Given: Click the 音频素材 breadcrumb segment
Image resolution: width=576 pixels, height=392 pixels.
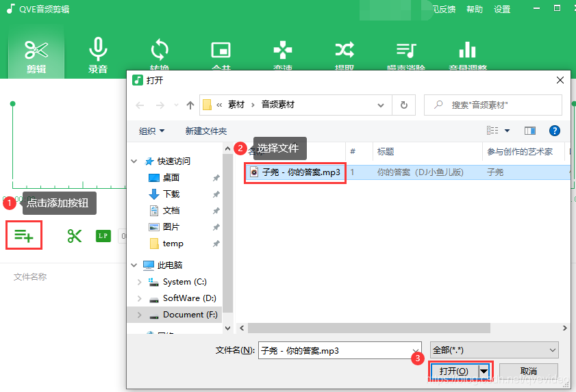Looking at the screenshot, I should [x=277, y=105].
